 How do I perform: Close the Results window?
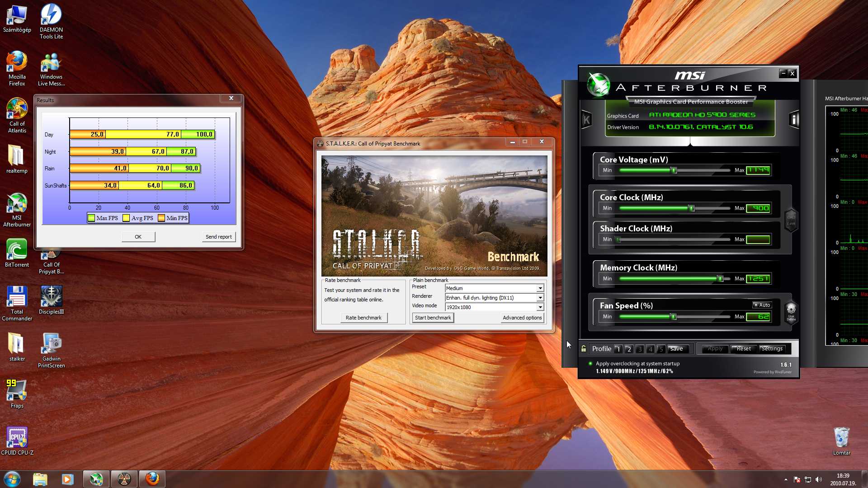tap(231, 98)
